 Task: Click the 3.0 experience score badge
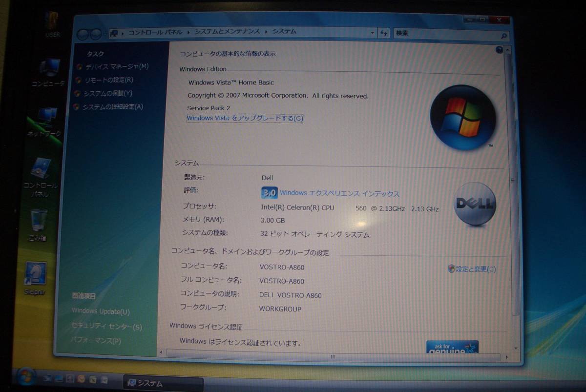coord(270,192)
